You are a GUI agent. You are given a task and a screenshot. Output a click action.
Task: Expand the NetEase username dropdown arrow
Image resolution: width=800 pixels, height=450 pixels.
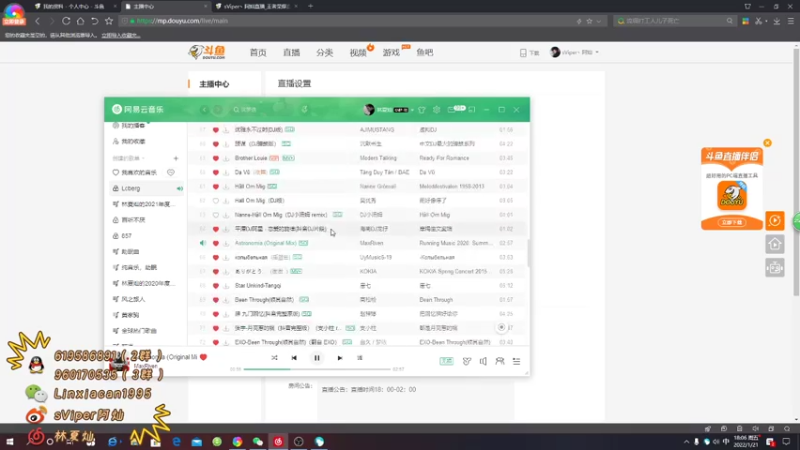[x=412, y=110]
